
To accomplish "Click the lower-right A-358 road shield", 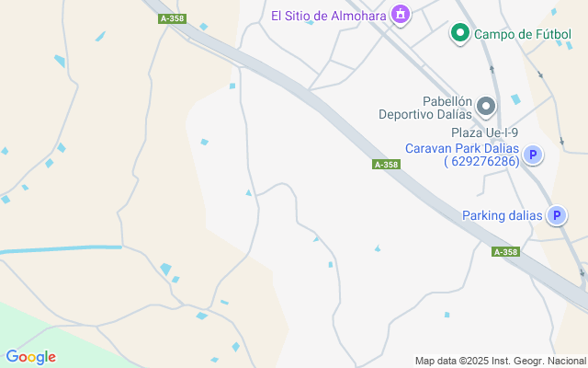I will pos(505,252).
